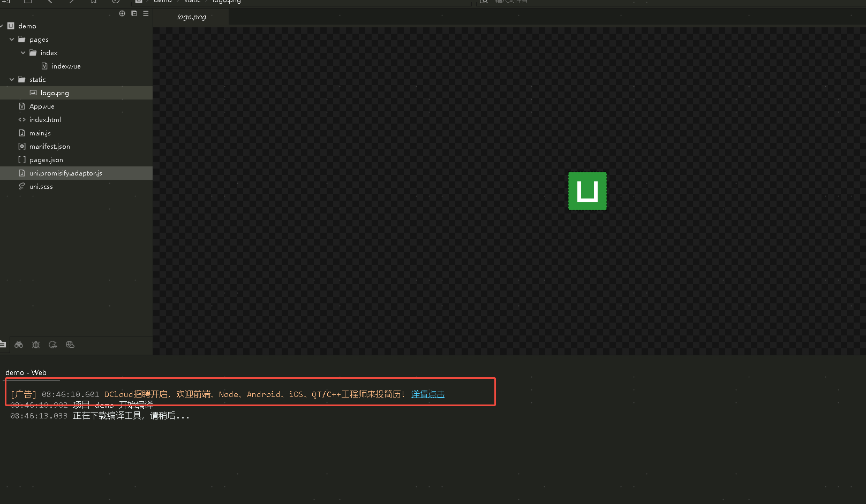Select the demo - Web console tab
866x504 pixels.
[26, 372]
